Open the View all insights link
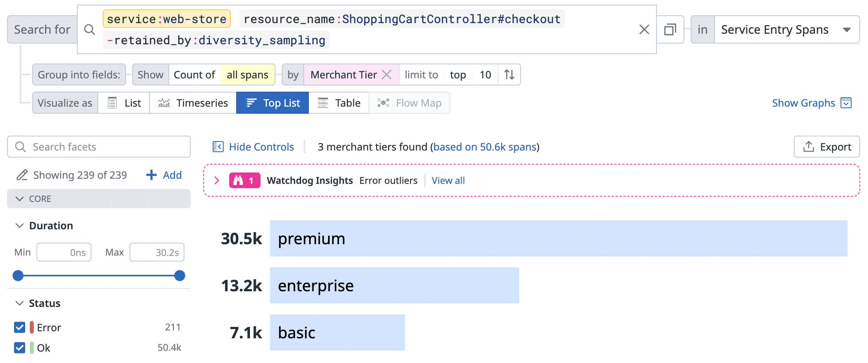The height and width of the screenshot is (363, 868). pyautogui.click(x=448, y=180)
